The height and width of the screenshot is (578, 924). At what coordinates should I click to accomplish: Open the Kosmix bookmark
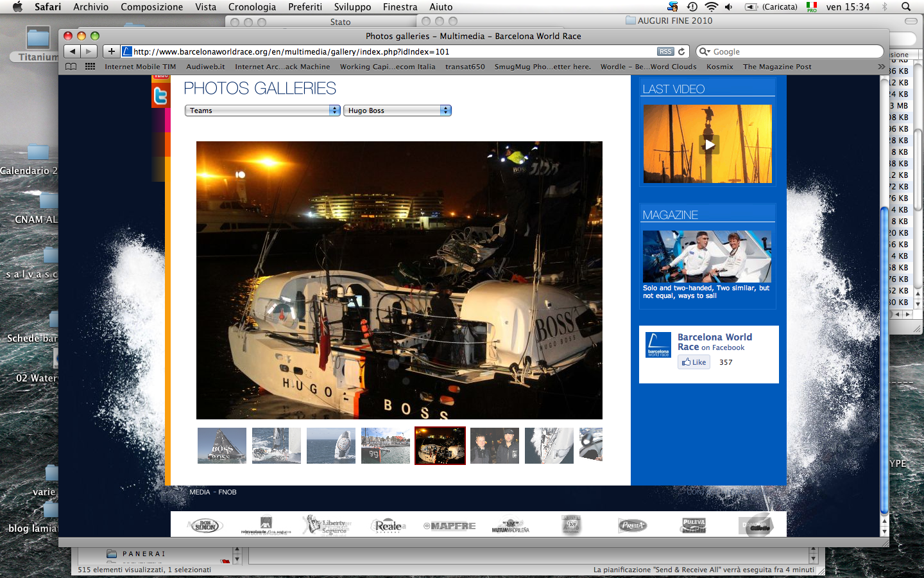click(x=719, y=67)
